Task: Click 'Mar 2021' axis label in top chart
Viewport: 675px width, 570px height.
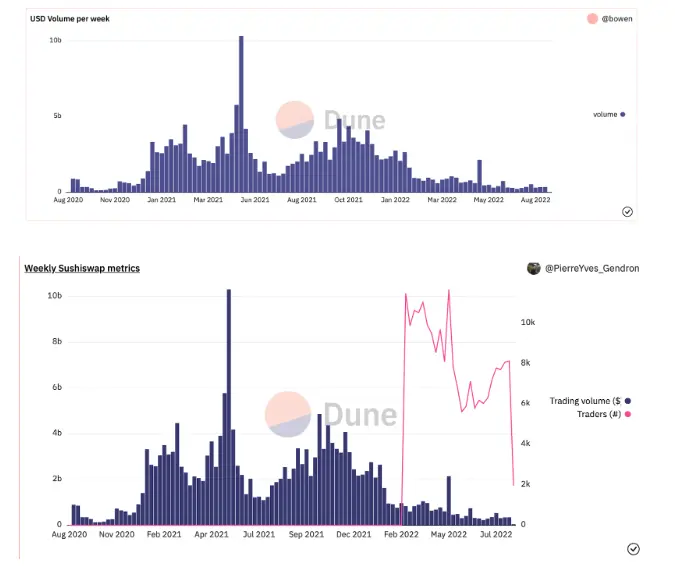Action: 208,200
